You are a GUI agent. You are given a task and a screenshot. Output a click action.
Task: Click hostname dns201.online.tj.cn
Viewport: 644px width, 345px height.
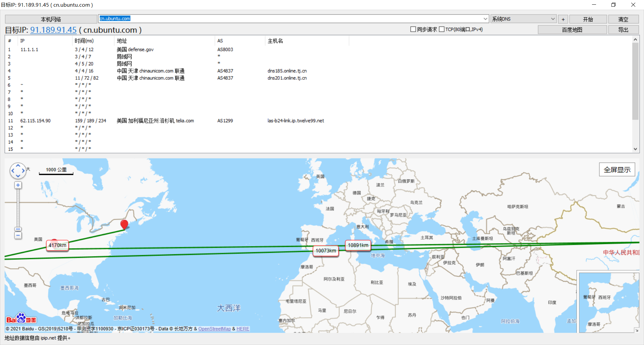tap(287, 78)
